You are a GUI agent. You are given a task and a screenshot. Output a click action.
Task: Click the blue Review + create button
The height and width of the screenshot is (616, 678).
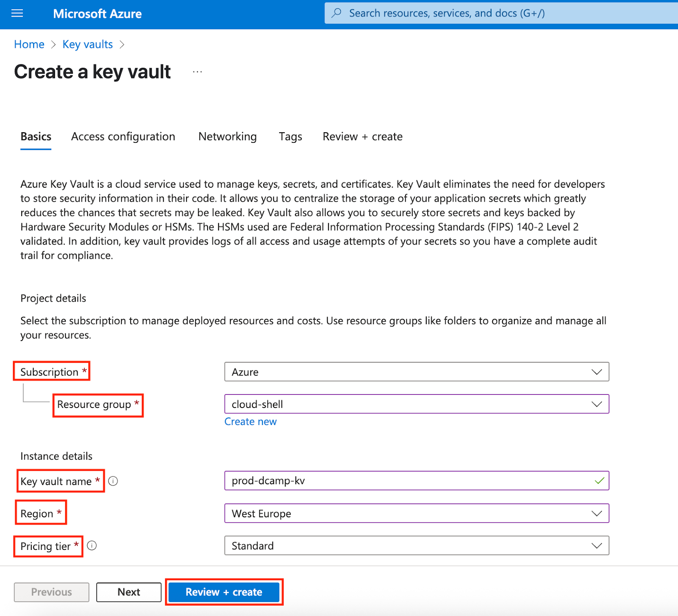click(x=224, y=592)
